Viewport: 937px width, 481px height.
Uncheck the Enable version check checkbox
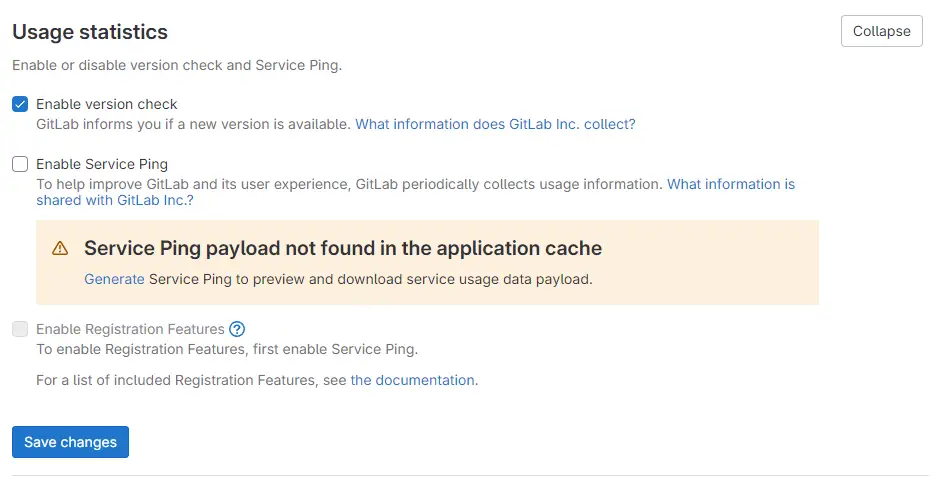tap(20, 105)
